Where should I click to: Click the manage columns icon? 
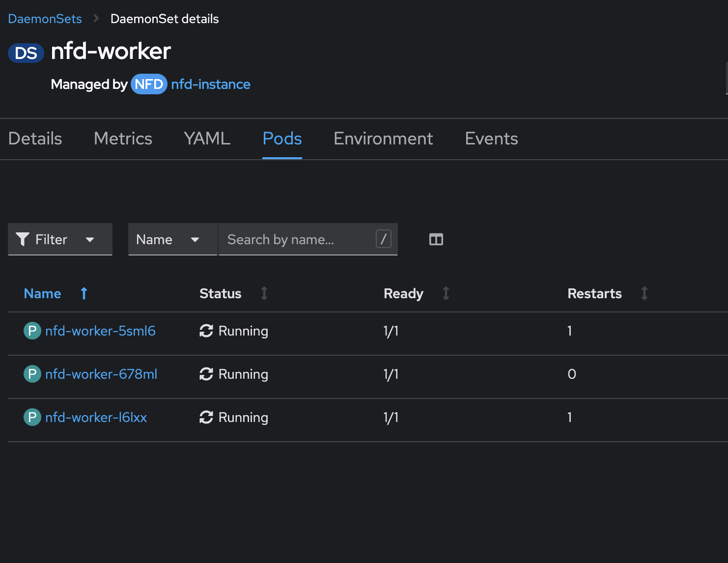pyautogui.click(x=436, y=239)
